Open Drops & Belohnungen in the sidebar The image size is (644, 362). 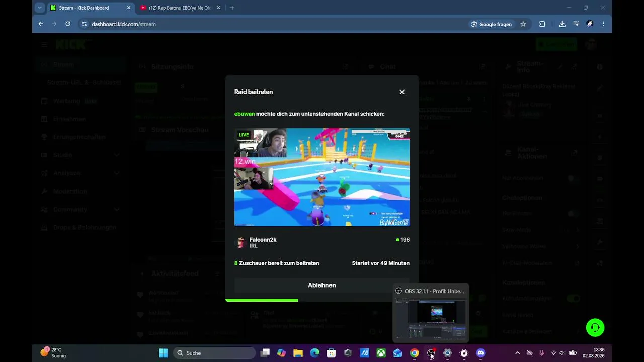[x=80, y=227]
